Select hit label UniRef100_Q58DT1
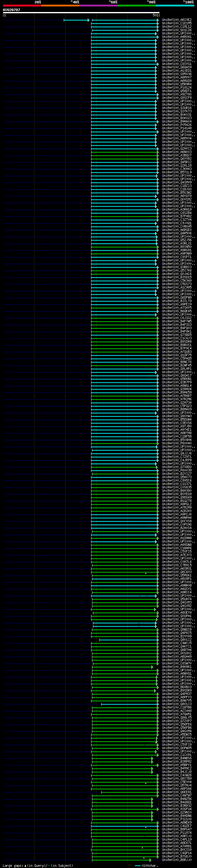The height and width of the screenshot is (868, 197). coord(177,91)
